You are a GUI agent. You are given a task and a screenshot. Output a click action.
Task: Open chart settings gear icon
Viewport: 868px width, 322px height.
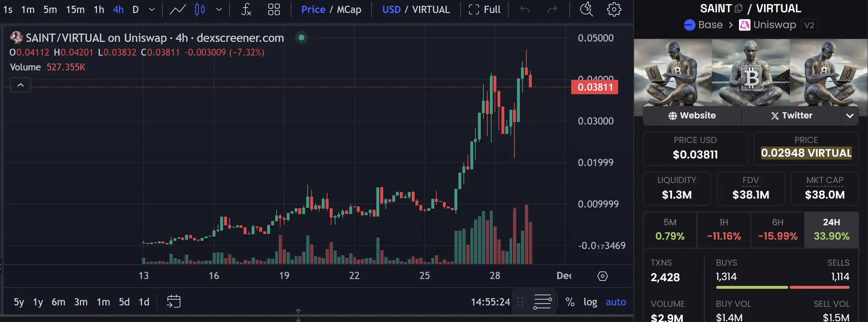(614, 10)
